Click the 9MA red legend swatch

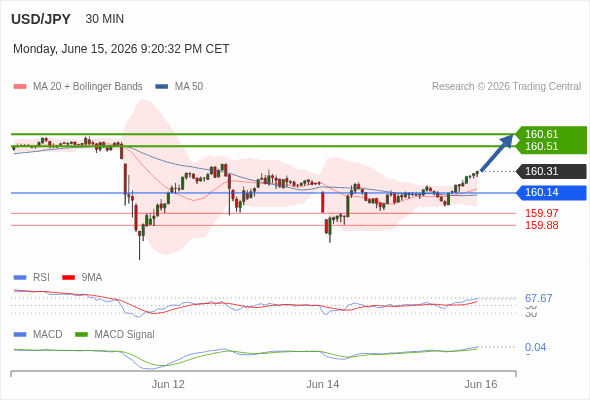coord(68,278)
